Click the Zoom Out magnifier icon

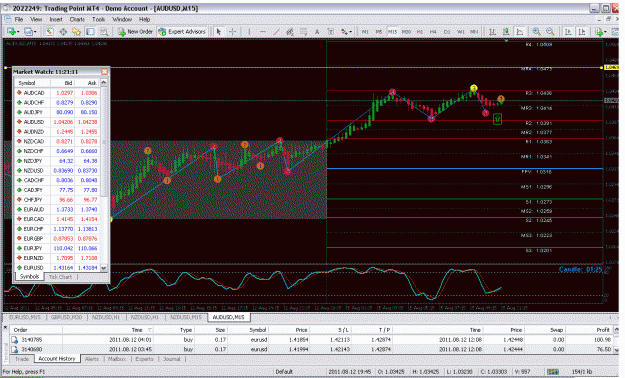(x=550, y=32)
